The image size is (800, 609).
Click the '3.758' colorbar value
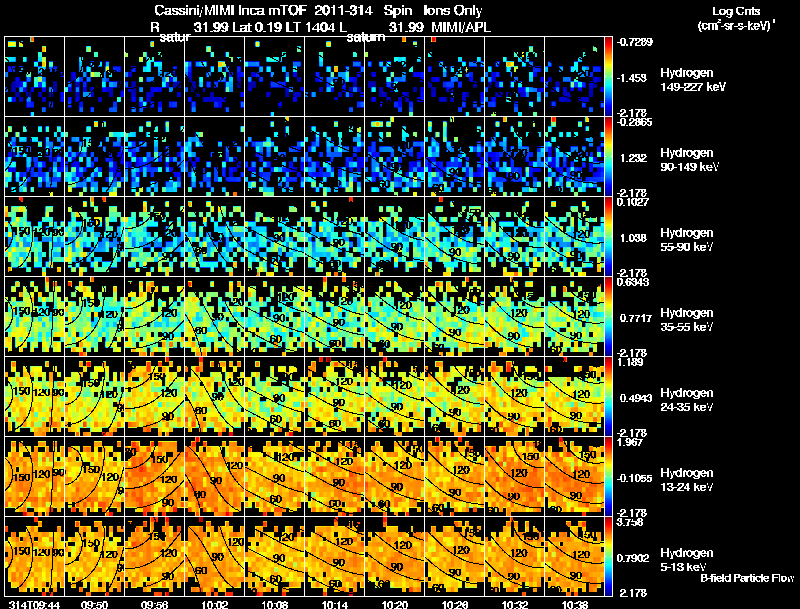(630, 522)
